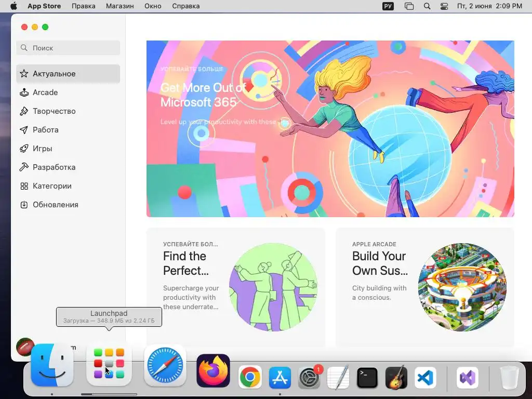Open the Microsoft 365 featured banner
532x399 pixels.
pos(330,129)
